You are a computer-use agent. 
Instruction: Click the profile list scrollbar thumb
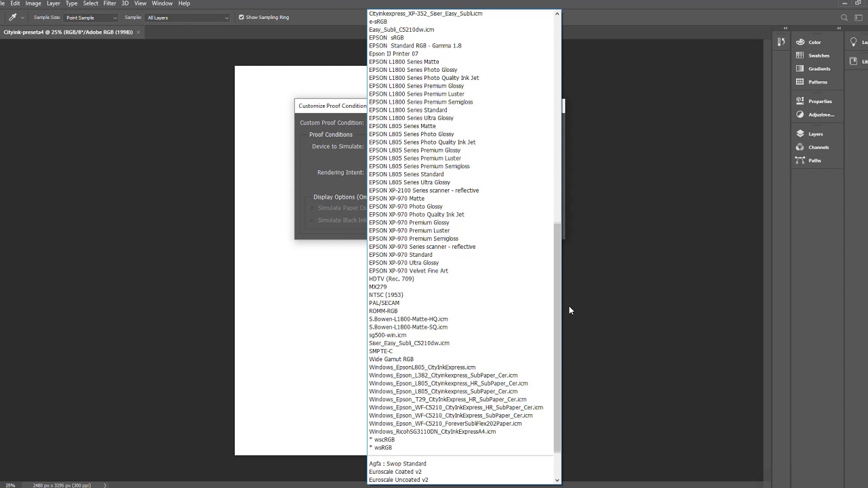click(x=557, y=338)
